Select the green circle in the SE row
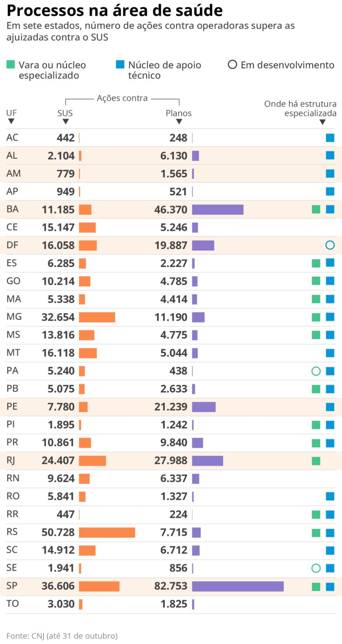This screenshot has width=342, height=644. click(316, 568)
